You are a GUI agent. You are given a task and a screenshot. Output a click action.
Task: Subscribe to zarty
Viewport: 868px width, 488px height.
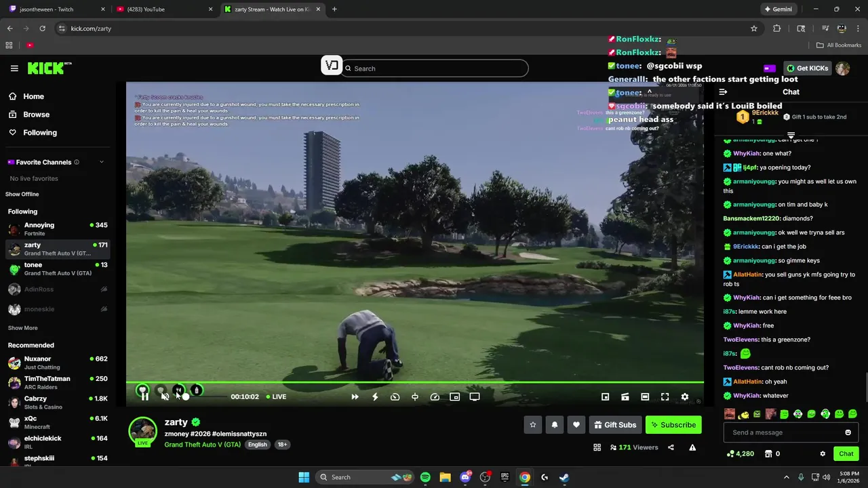click(673, 425)
